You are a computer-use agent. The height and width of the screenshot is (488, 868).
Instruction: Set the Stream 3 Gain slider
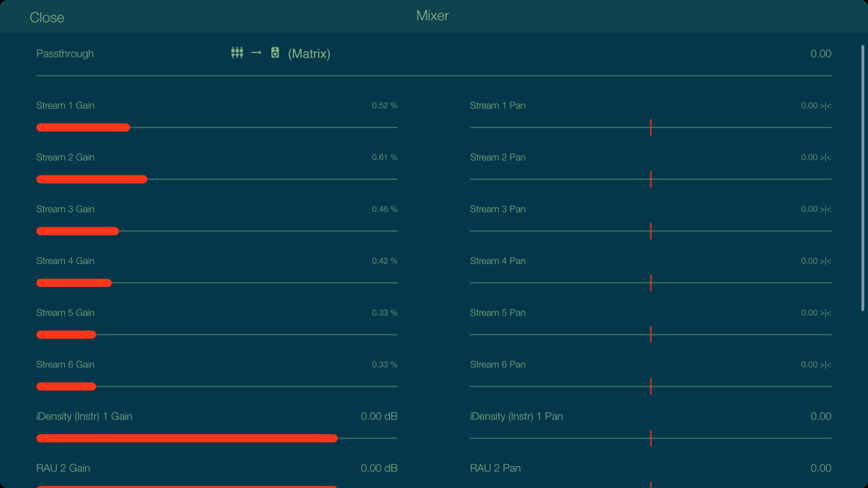tap(217, 231)
